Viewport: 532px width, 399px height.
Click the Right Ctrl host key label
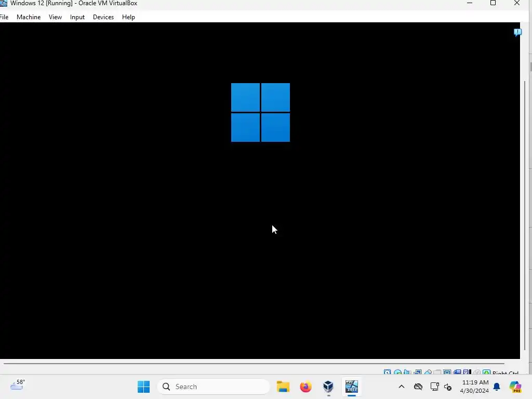(506, 373)
